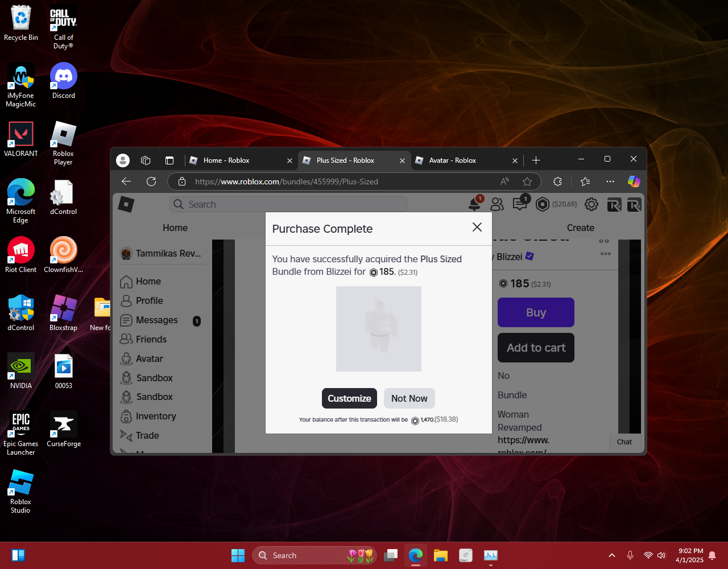Viewport: 728px width, 569px height.
Task: Open Roblox messages icon in header
Action: [x=520, y=204]
